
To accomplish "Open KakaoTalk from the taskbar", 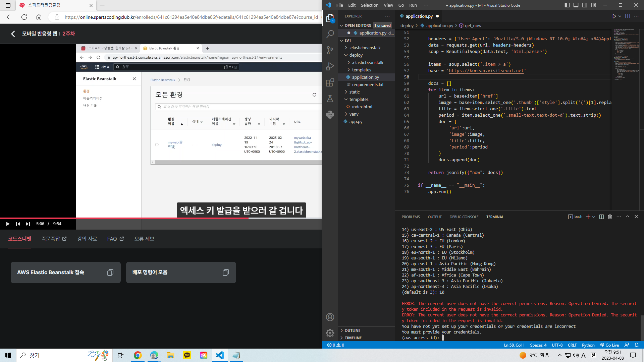I will point(187,355).
